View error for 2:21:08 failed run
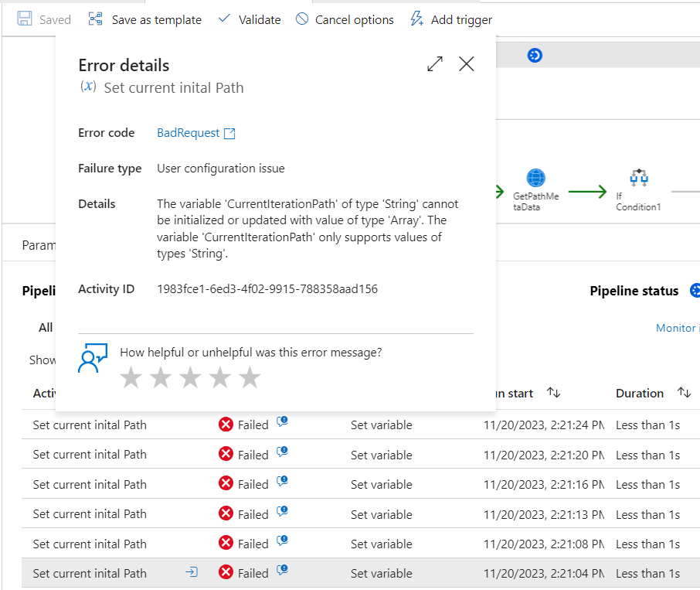 tap(282, 541)
